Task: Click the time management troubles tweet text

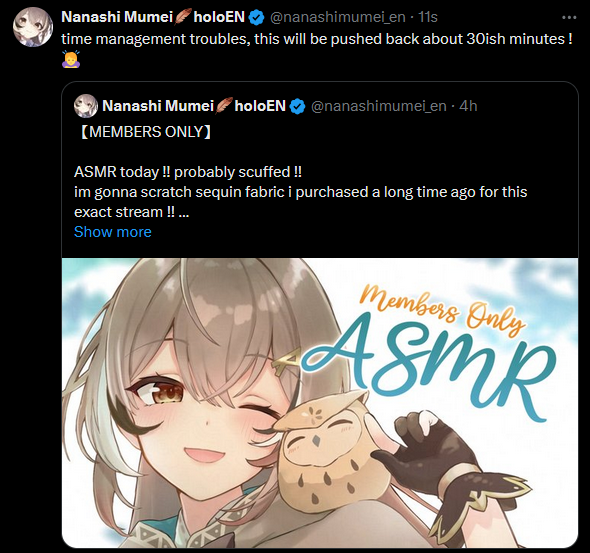Action: point(317,39)
